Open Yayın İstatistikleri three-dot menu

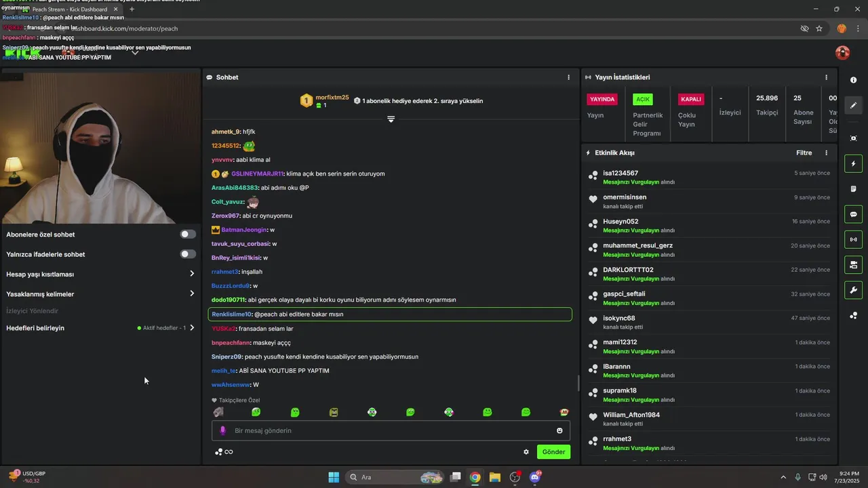coord(826,77)
